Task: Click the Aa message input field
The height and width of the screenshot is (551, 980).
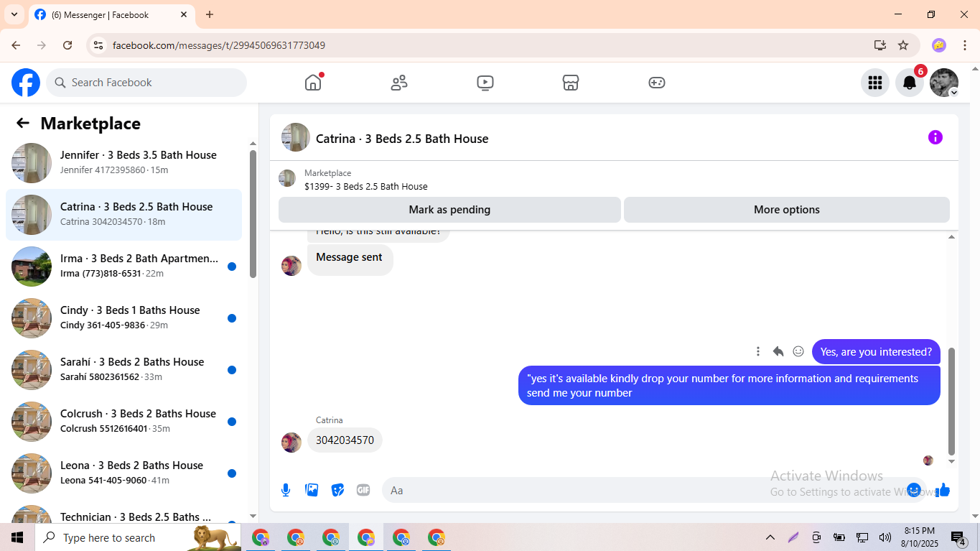Action: [643, 490]
